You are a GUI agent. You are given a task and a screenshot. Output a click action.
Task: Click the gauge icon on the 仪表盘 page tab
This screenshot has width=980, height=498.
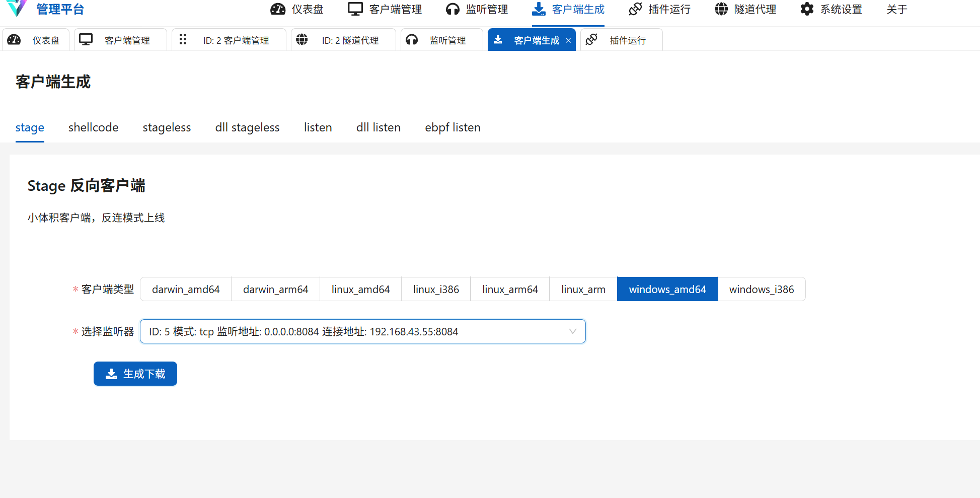click(14, 40)
